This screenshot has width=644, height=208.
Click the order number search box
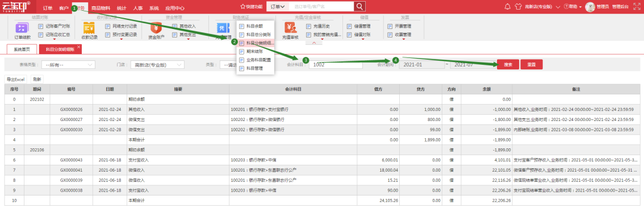pyautogui.click(x=321, y=7)
